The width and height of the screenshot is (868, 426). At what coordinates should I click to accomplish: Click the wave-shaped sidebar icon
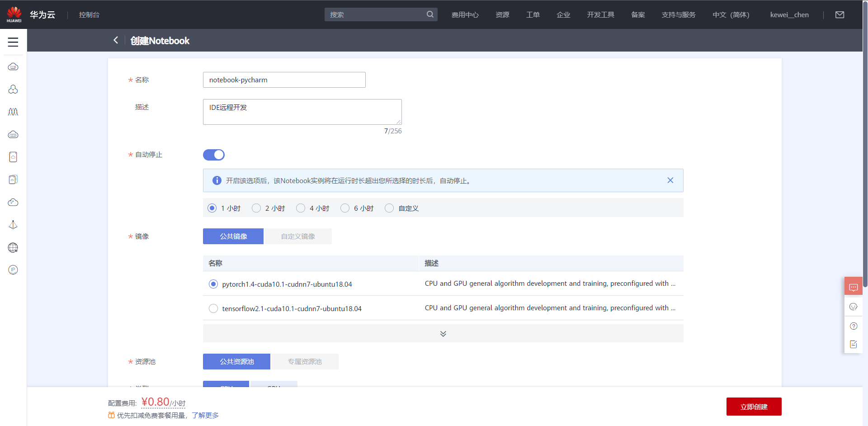coord(13,112)
